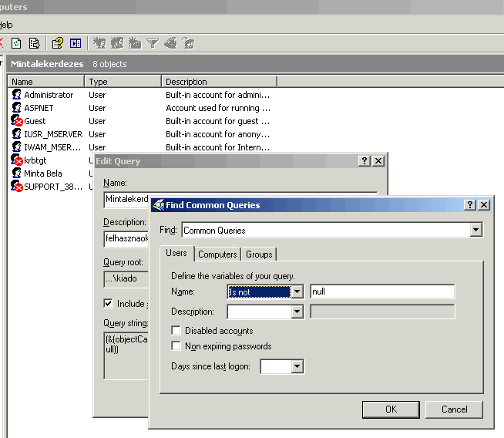This screenshot has width=504, height=438.
Task: Switch to the Computers tab
Action: 217,254
